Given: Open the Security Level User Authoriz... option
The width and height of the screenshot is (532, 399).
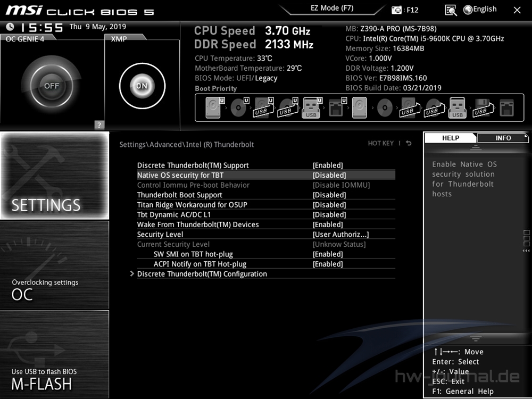Looking at the screenshot, I should coord(340,234).
